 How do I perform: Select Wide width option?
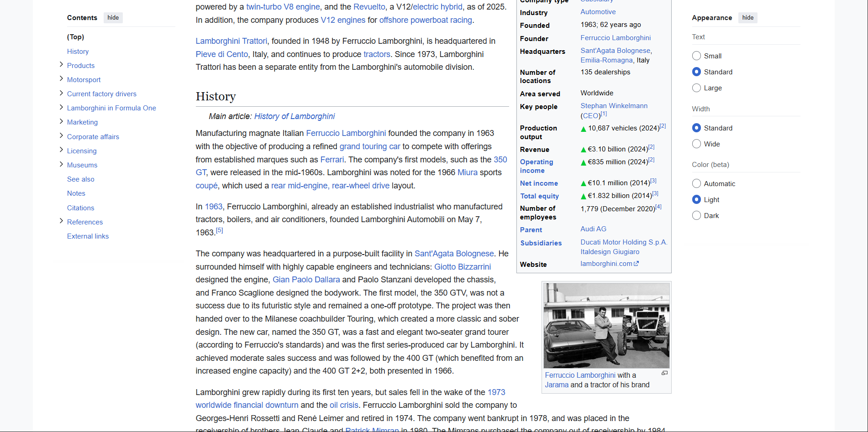[x=696, y=144]
